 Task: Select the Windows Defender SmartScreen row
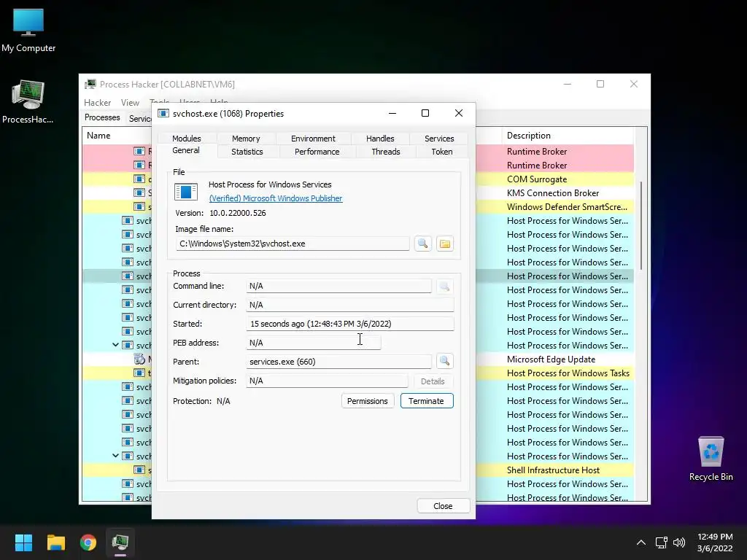click(555, 206)
